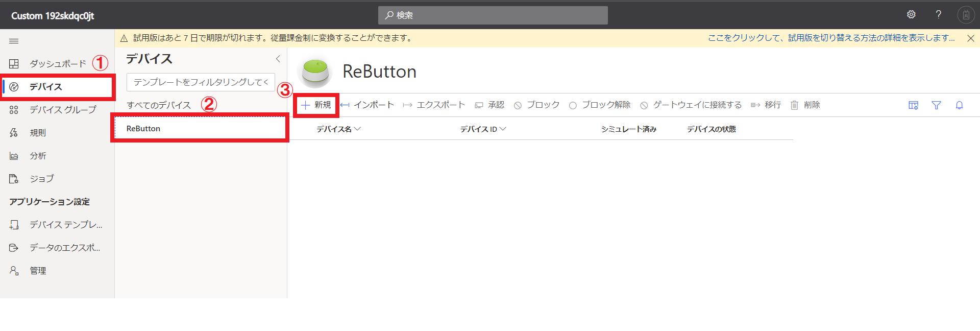Click the ReButton device image
The width and height of the screenshot is (980, 331).
tap(315, 72)
